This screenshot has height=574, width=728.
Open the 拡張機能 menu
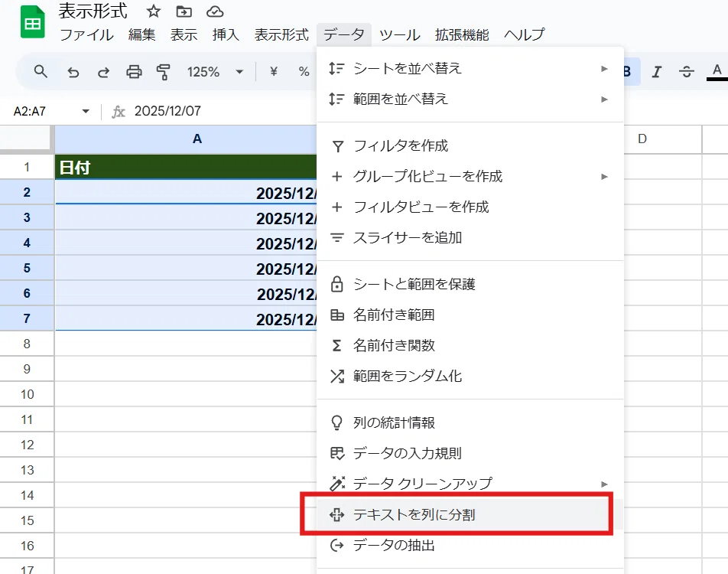462,35
